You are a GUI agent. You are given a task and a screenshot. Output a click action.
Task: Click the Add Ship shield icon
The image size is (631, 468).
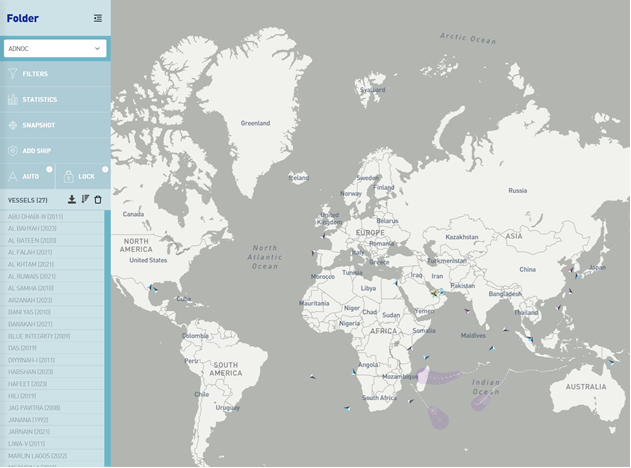click(x=12, y=151)
